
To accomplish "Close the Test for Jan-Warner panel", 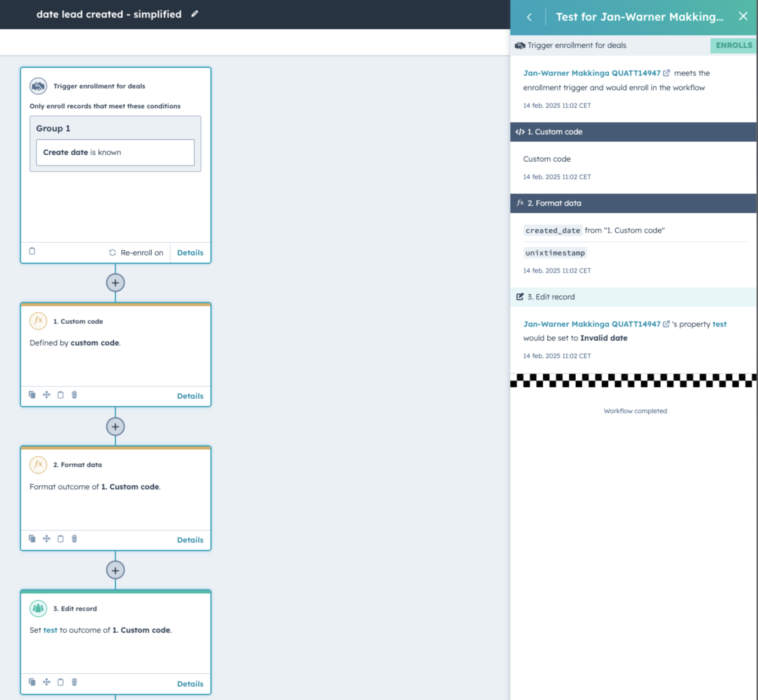I will tap(743, 16).
